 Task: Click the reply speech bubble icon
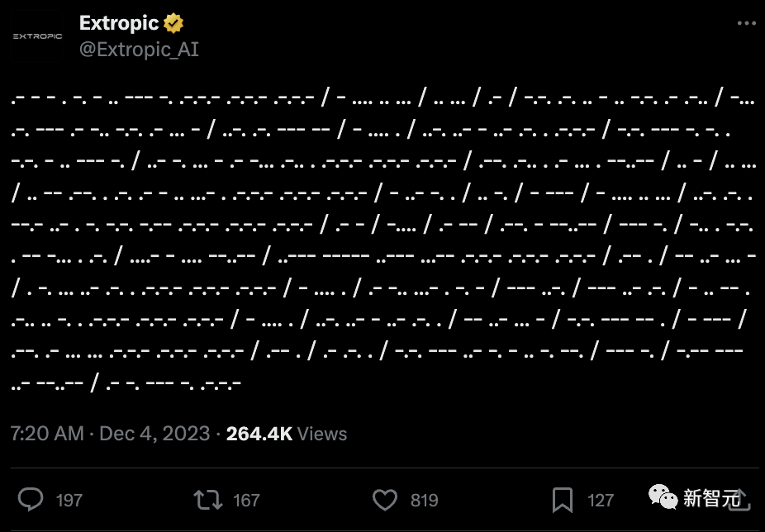point(31,500)
